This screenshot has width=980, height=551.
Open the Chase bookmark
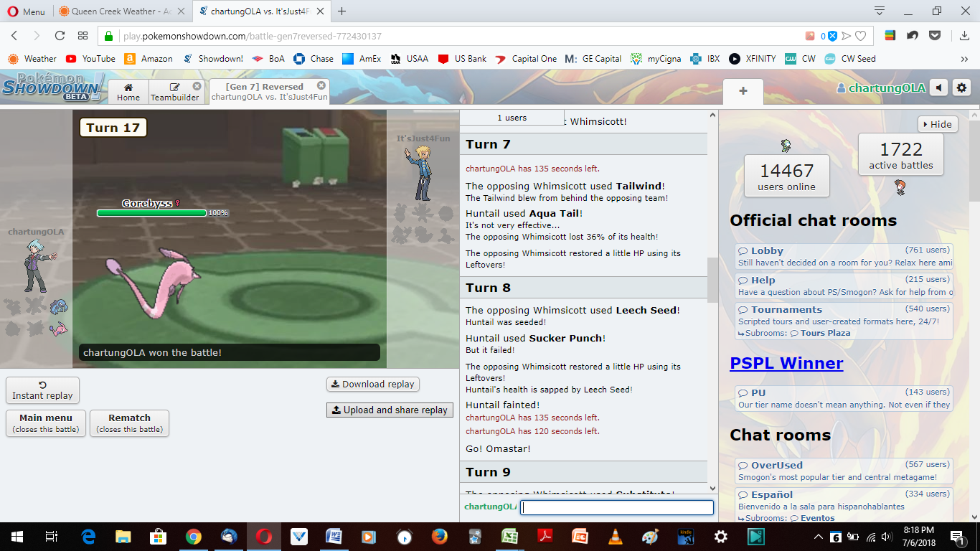[314, 59]
